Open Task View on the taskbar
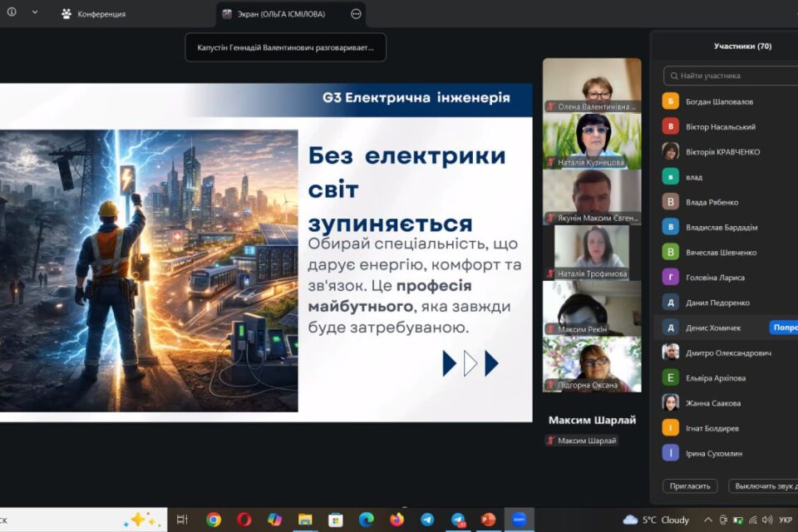This screenshot has height=532, width=798. point(182,520)
